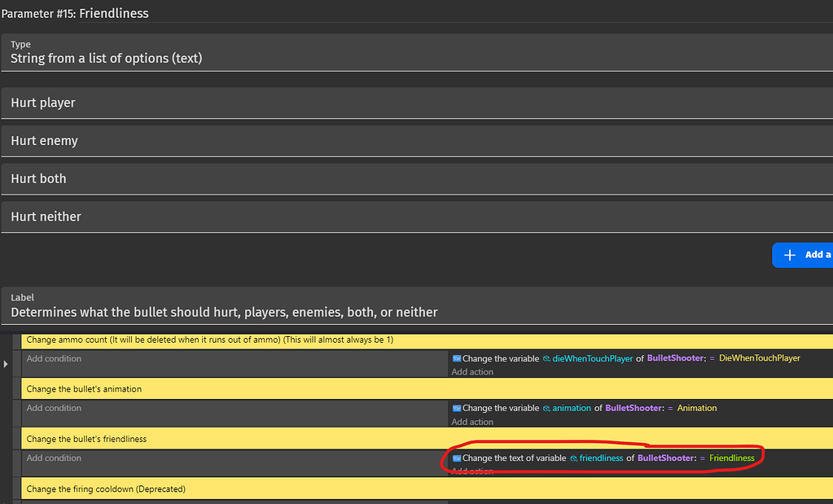Click the blue action icon on the animation change action

coord(455,408)
